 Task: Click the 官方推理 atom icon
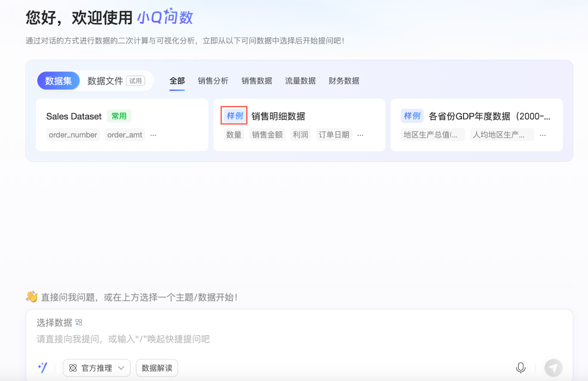point(73,368)
